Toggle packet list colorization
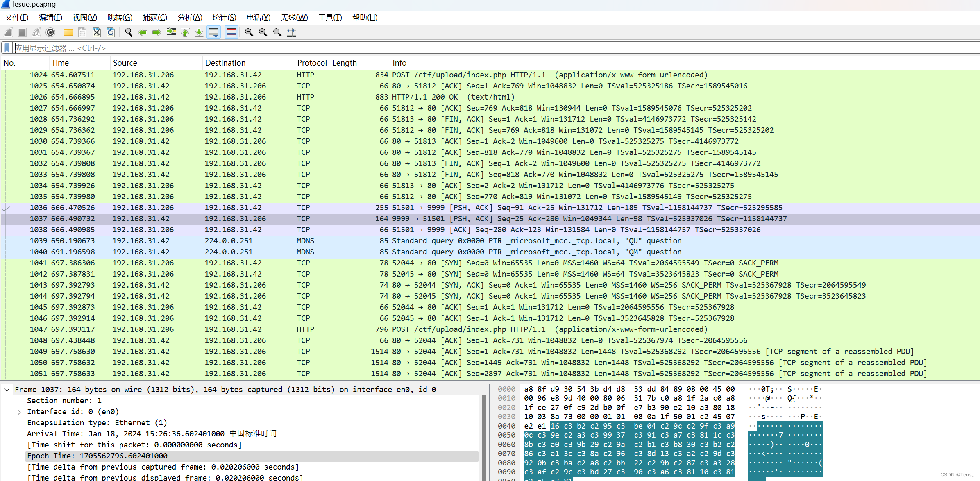Image resolution: width=980 pixels, height=481 pixels. [x=231, y=32]
